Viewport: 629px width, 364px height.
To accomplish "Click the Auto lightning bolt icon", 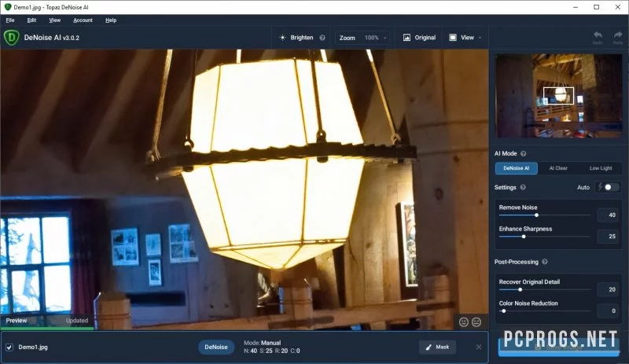I will pyautogui.click(x=600, y=186).
